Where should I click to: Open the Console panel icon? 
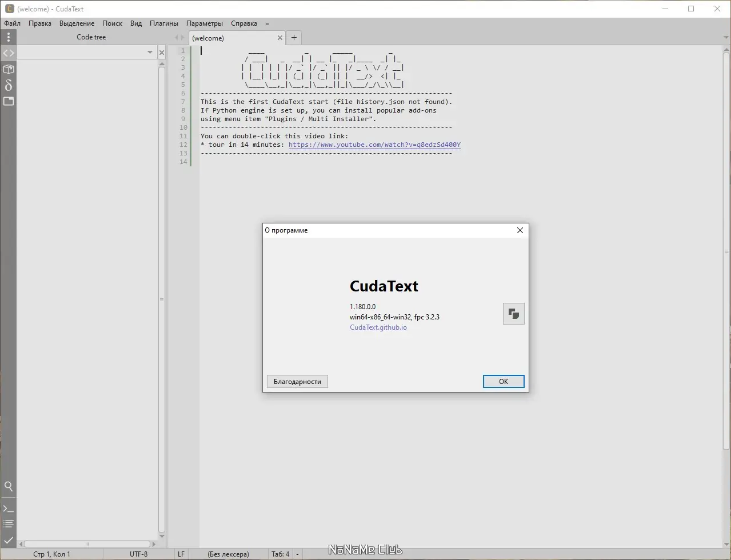click(x=8, y=509)
